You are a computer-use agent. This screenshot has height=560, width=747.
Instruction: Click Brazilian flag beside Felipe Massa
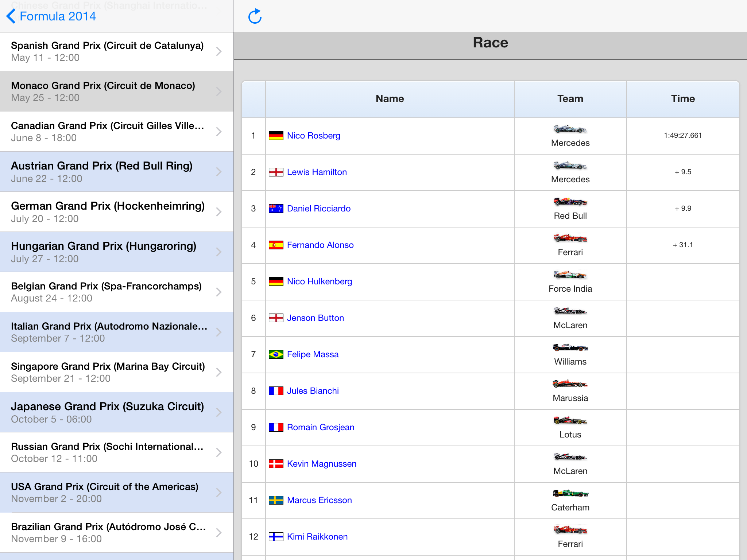tap(276, 354)
